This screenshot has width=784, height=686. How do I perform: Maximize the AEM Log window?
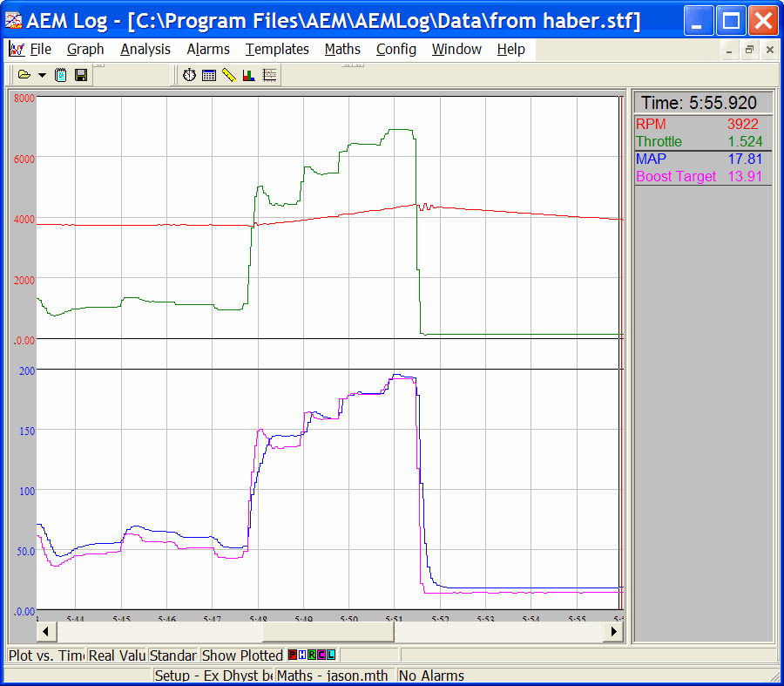[x=731, y=21]
